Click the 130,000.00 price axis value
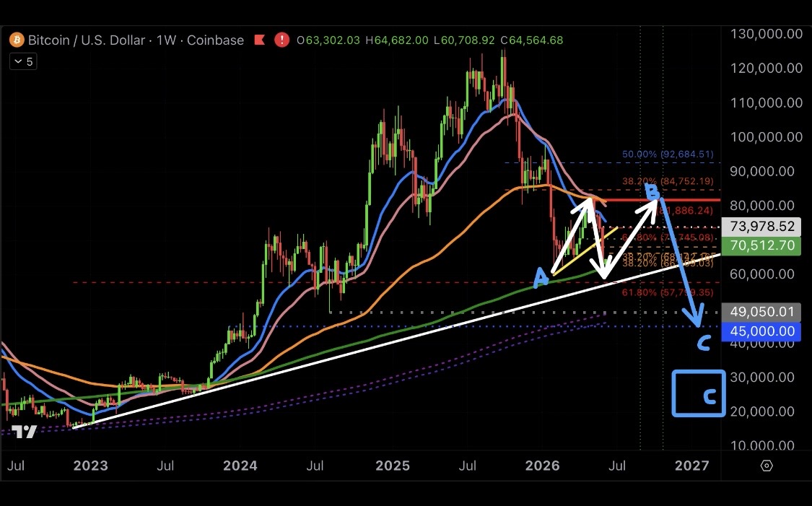Image resolution: width=812 pixels, height=506 pixels. click(x=766, y=34)
